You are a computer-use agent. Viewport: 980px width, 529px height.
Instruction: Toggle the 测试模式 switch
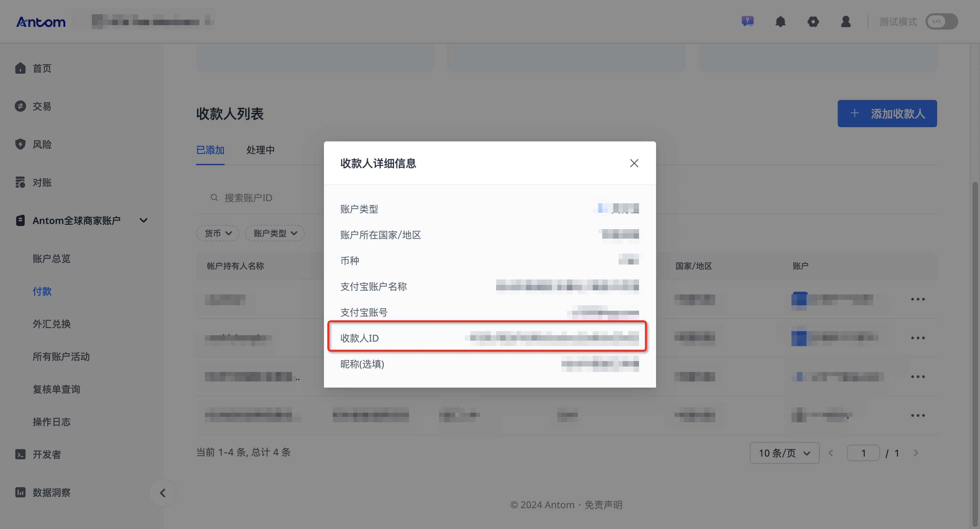tap(942, 22)
